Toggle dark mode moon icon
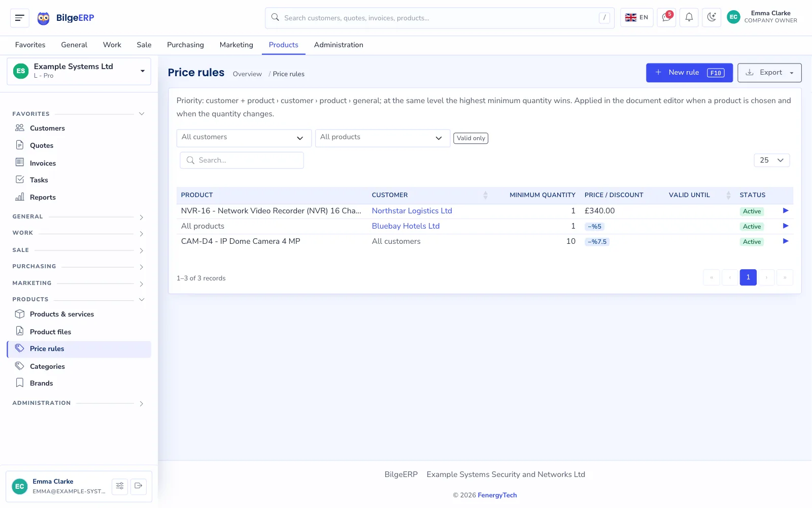Screen dimensions: 812x508 tap(712, 18)
